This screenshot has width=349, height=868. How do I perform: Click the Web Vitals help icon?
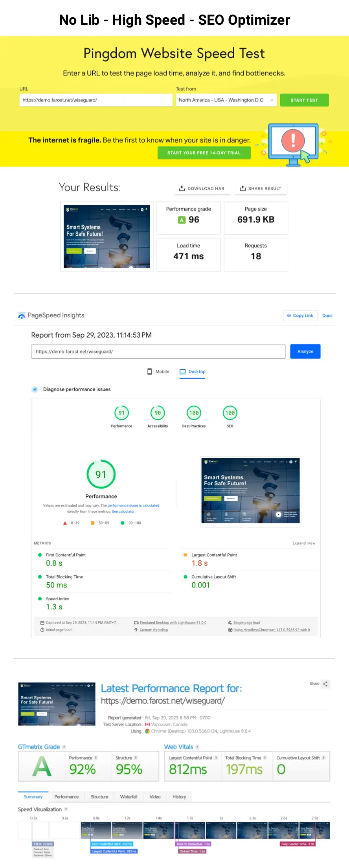[x=197, y=747]
